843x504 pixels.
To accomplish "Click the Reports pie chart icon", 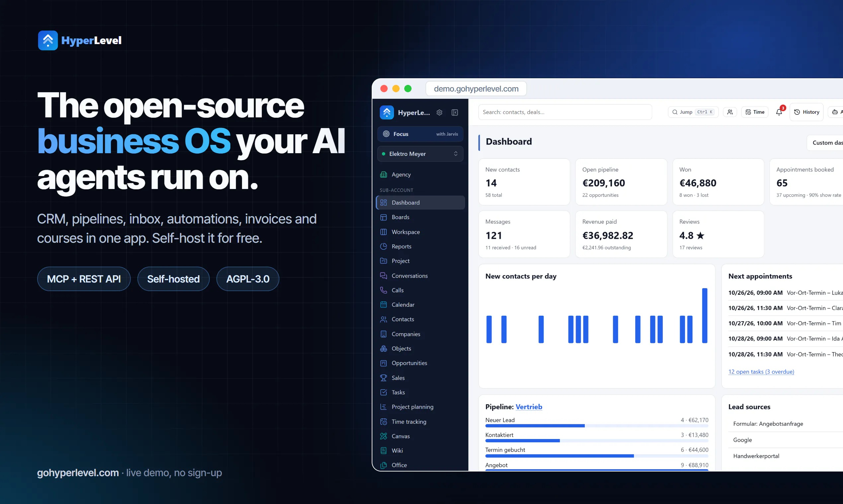I will pyautogui.click(x=383, y=246).
